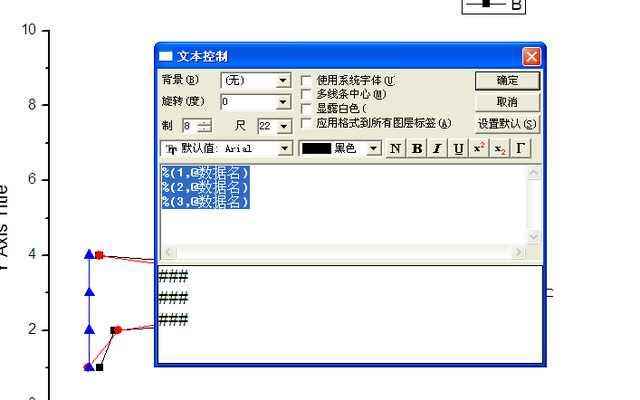
Task: Click horizontal scrollbar right arrow
Action: pos(518,253)
